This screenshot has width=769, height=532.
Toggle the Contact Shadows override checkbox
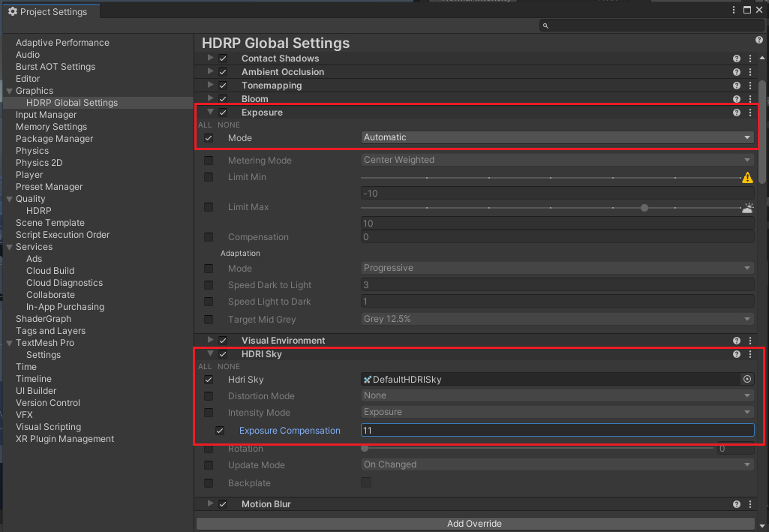(x=223, y=59)
